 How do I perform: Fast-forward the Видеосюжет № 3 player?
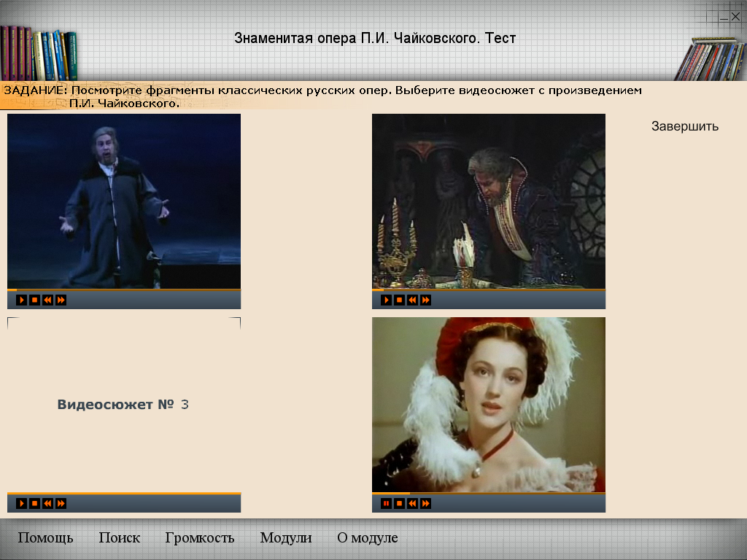pos(61,503)
